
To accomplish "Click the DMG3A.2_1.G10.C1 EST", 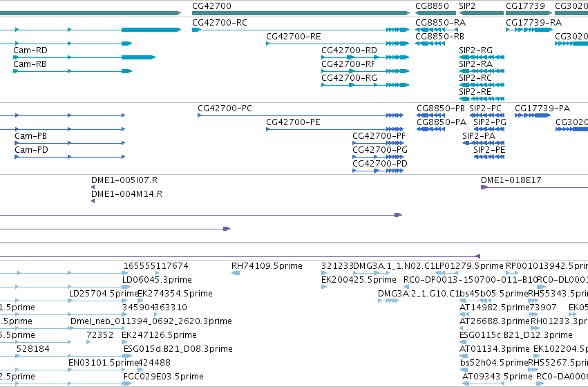I will (x=388, y=301).
